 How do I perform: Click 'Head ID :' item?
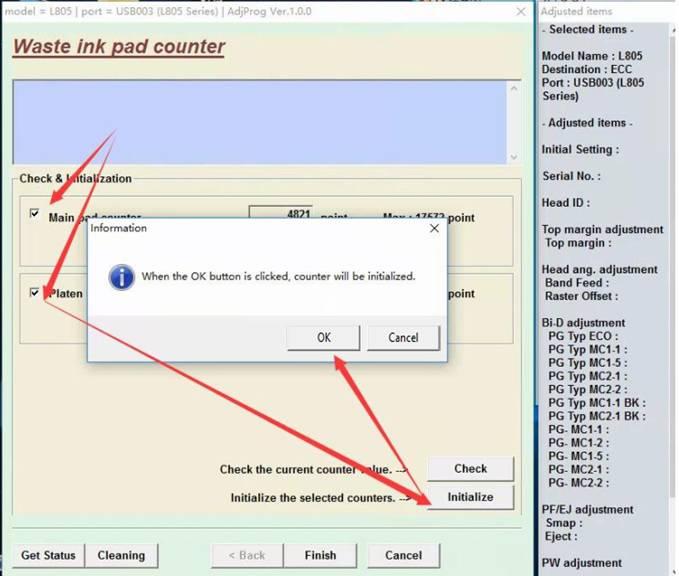[x=566, y=203]
